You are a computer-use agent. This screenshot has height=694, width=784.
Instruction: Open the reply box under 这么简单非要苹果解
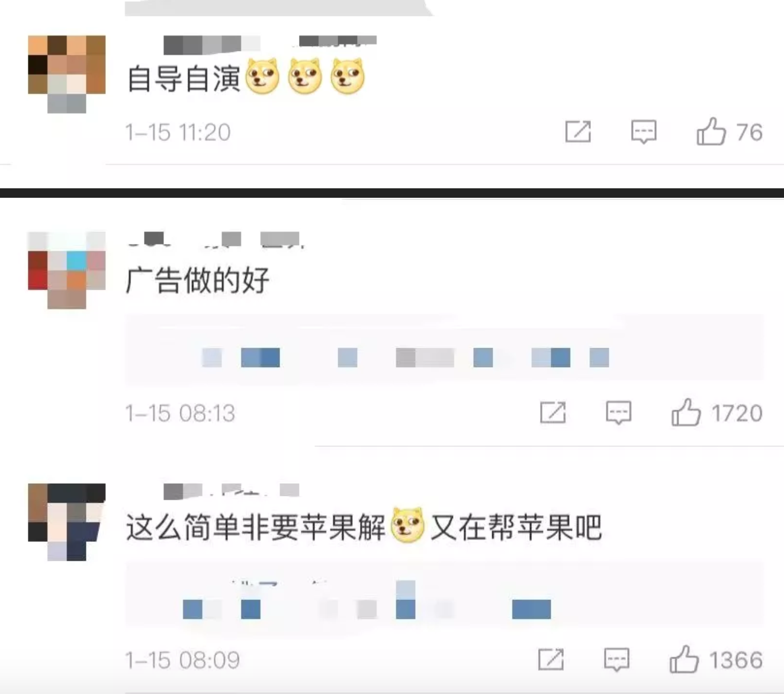click(444, 595)
